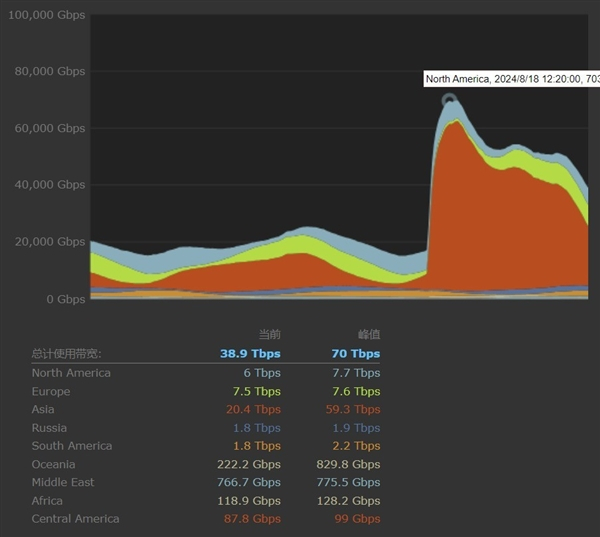Select the Europe legend label
This screenshot has width=600, height=537.
[x=51, y=392]
